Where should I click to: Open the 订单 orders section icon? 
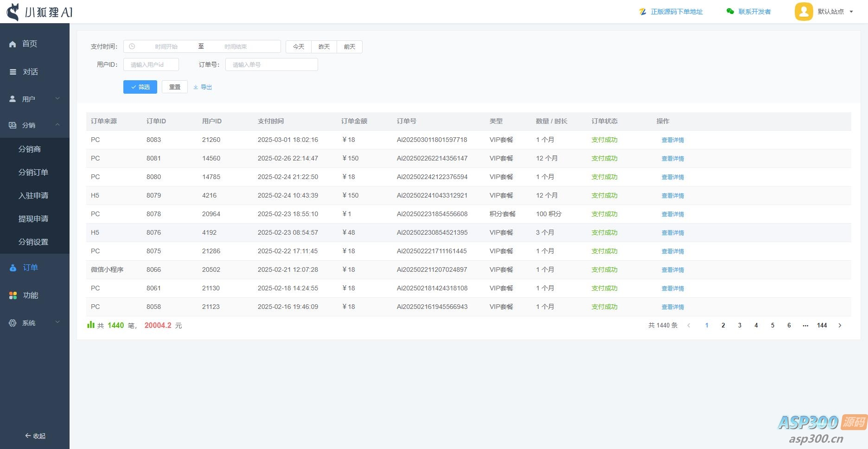13,267
